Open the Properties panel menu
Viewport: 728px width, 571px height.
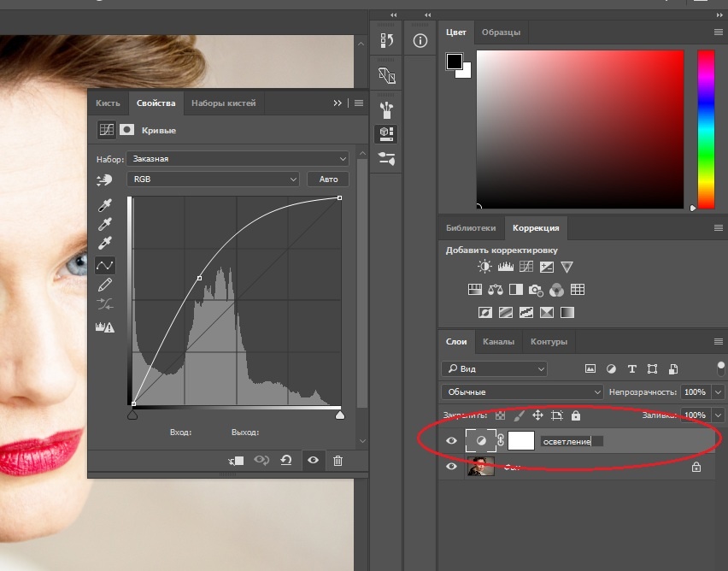click(359, 103)
